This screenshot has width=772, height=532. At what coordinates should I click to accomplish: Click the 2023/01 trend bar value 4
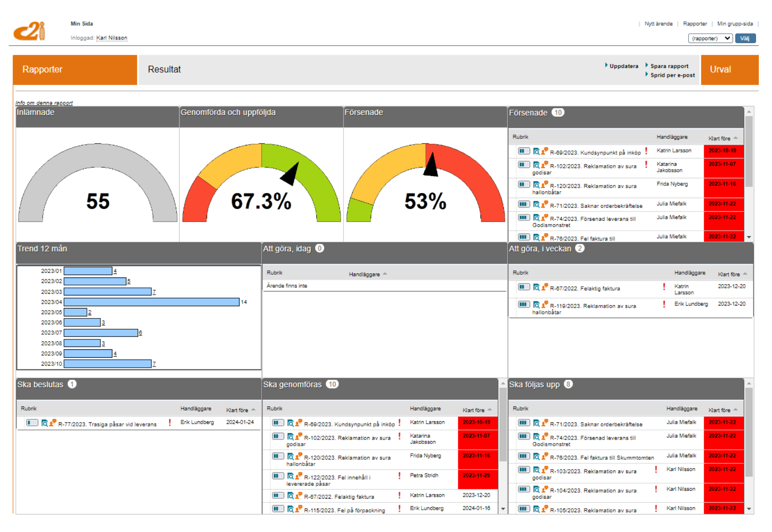coord(115,271)
